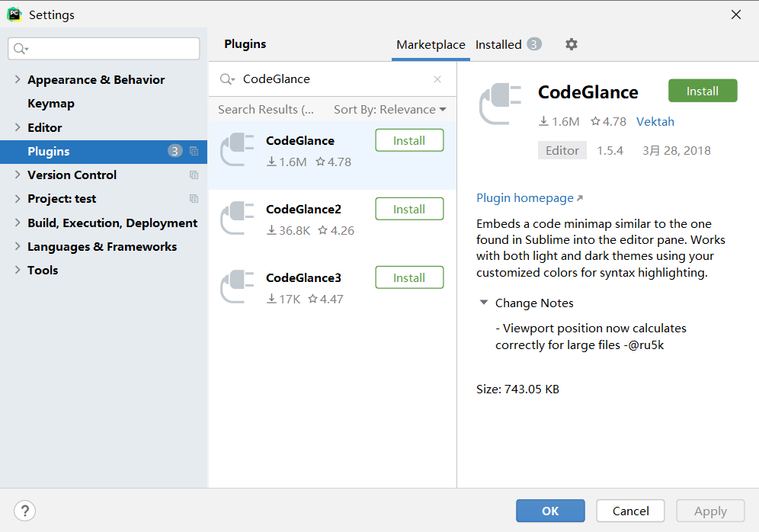Image resolution: width=759 pixels, height=532 pixels.
Task: Select the CodeGlance2 result row title
Action: click(x=303, y=209)
